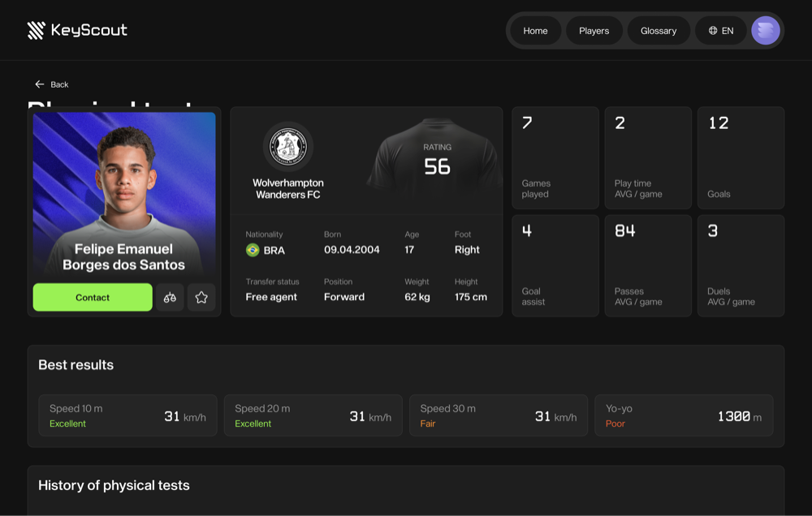Click the Wolverhampton Wanderers club crest
This screenshot has height=516, width=812.
pos(288,147)
